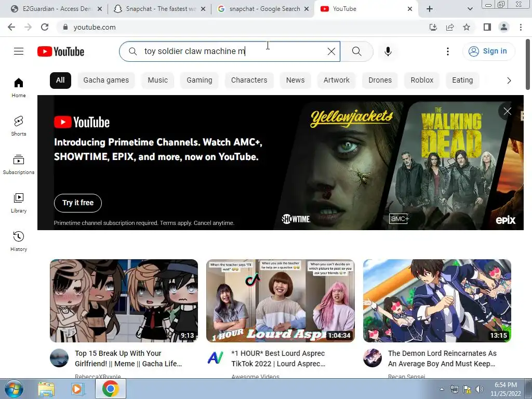The image size is (532, 399).
Task: Click the volume speaker tray icon
Action: pos(479,389)
